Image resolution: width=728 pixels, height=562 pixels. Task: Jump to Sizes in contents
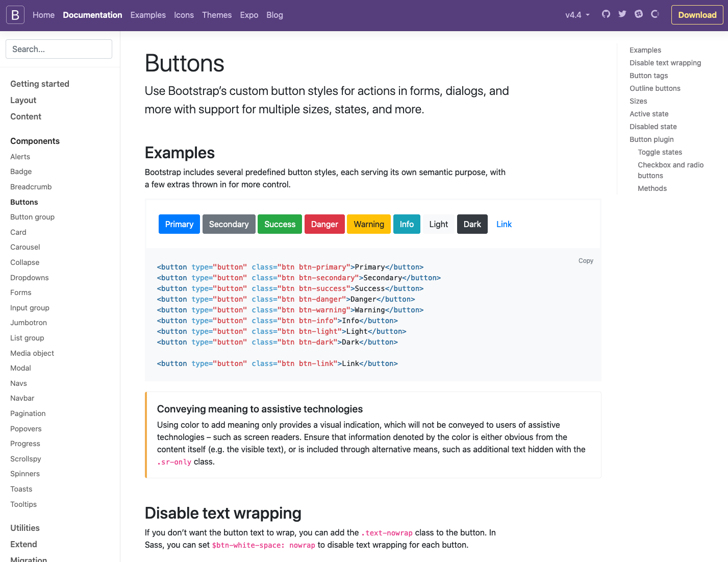[x=638, y=101]
